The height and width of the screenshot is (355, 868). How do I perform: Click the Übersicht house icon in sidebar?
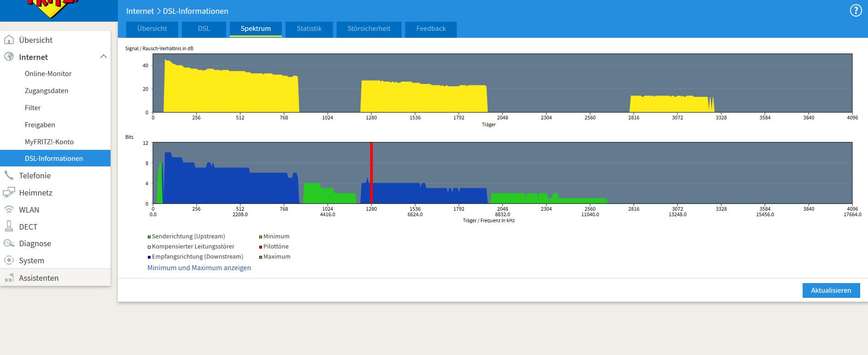9,40
